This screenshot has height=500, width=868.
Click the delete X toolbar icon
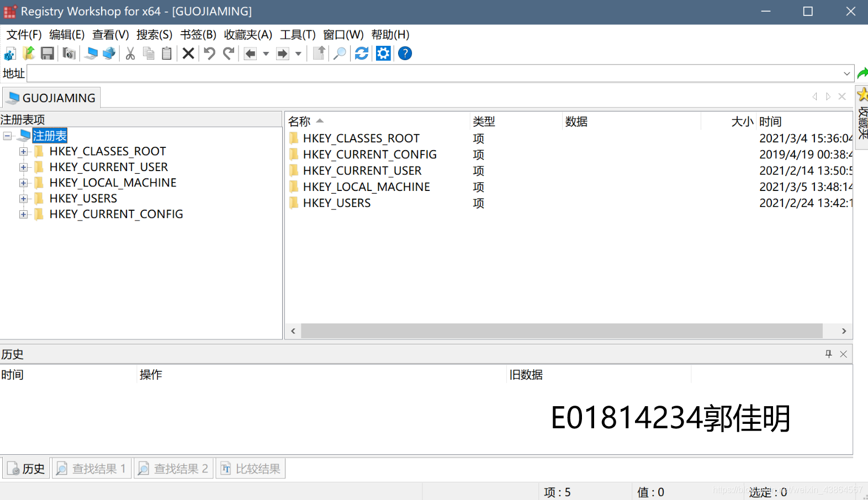[188, 54]
